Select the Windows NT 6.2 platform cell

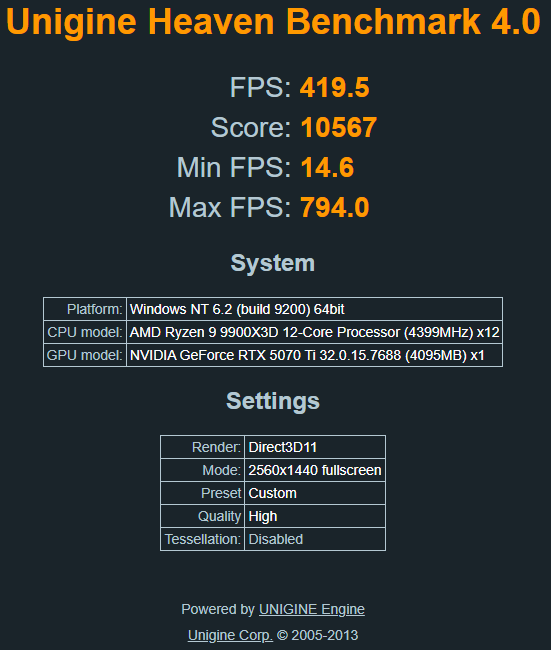[x=315, y=309]
